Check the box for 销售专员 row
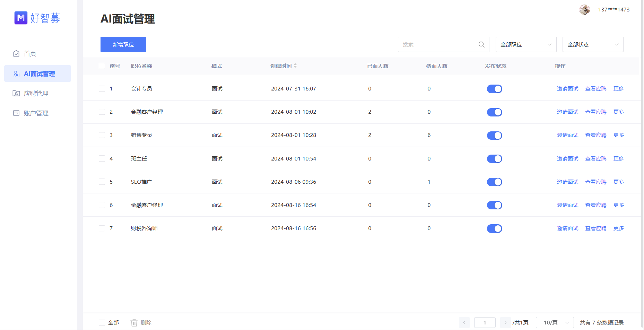644x330 pixels. 102,135
